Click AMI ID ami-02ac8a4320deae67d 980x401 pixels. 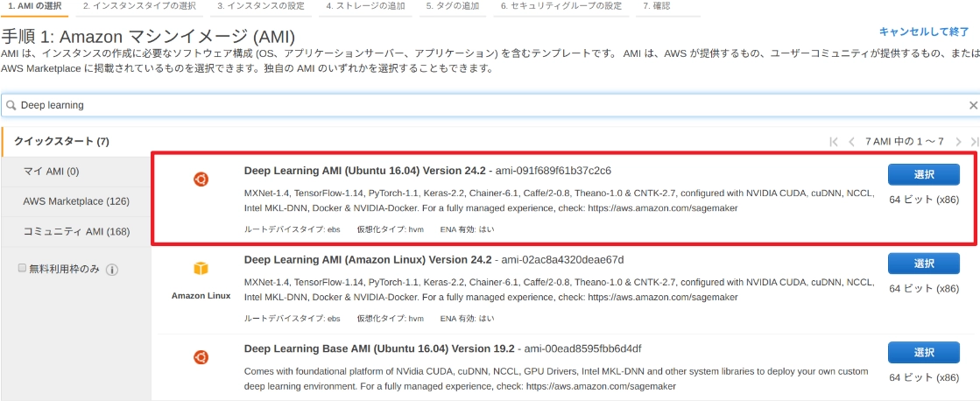(x=561, y=259)
